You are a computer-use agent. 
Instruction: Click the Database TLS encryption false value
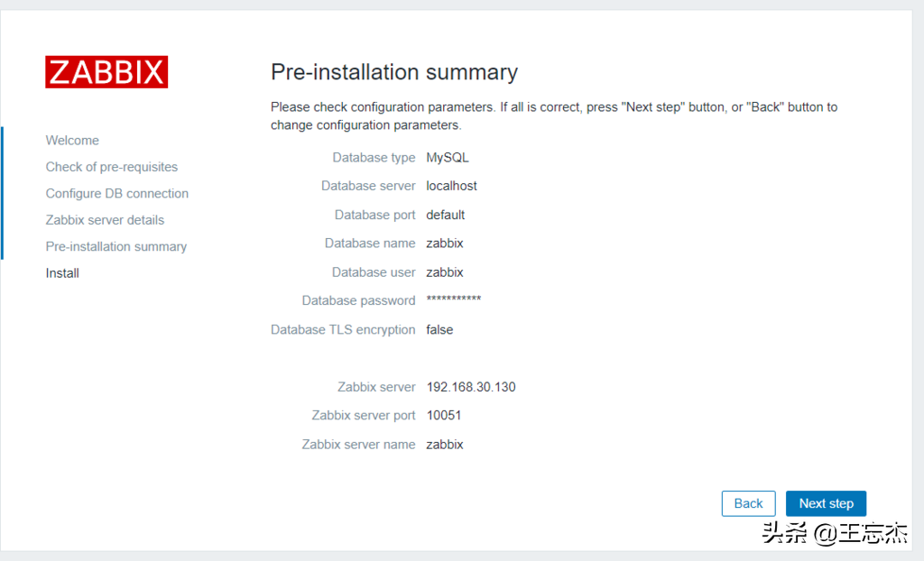click(439, 329)
